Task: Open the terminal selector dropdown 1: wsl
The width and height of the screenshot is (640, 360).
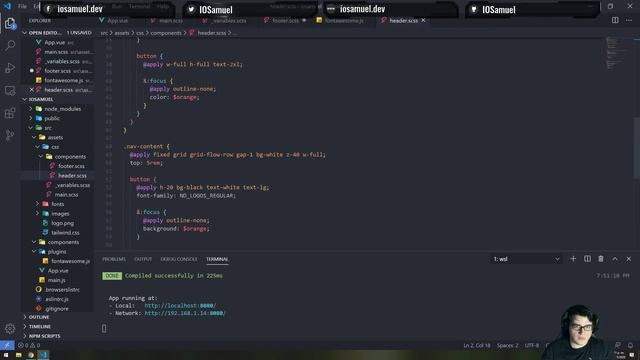Action: [526, 259]
